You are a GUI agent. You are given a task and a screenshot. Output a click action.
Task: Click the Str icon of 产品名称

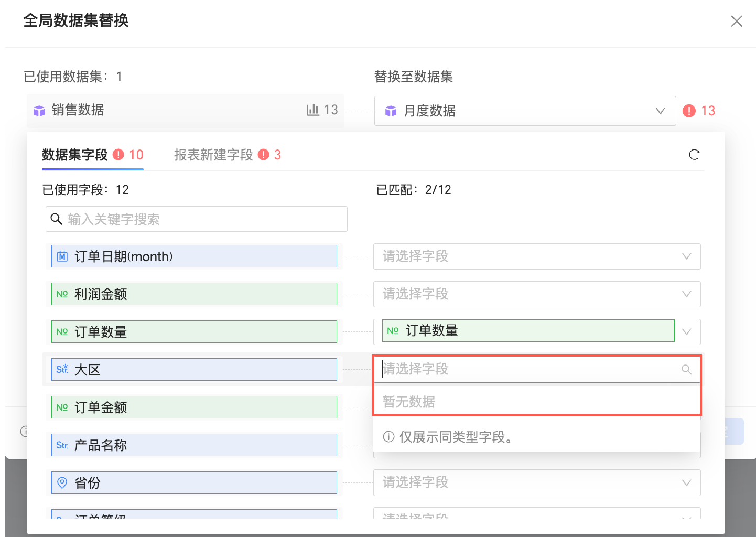62,445
